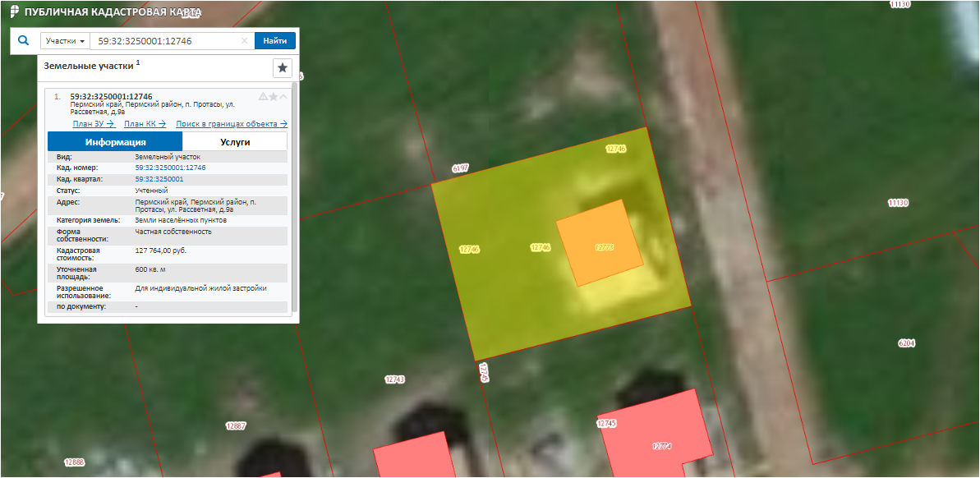Click the results panel vertical scrollbar
Screen dimensions: 980x478
[x=294, y=197]
